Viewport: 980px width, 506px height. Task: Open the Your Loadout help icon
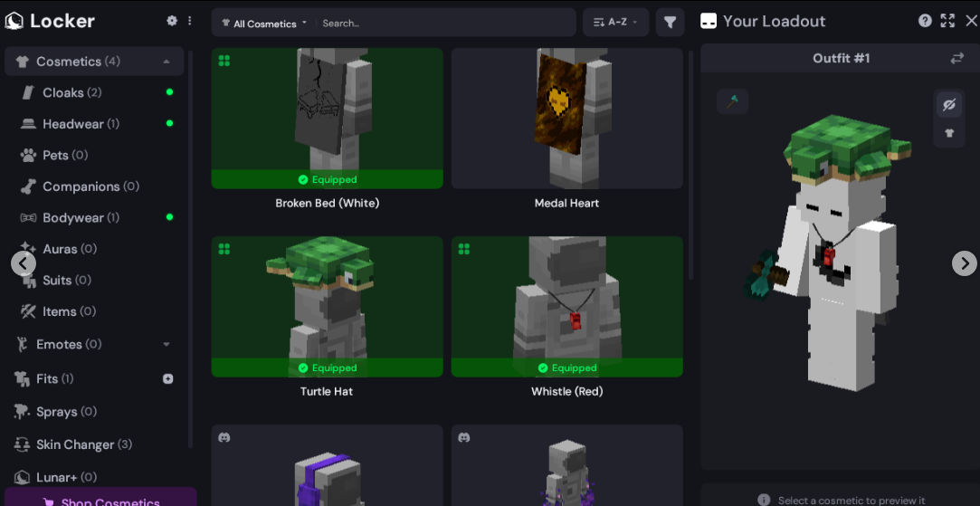point(925,21)
